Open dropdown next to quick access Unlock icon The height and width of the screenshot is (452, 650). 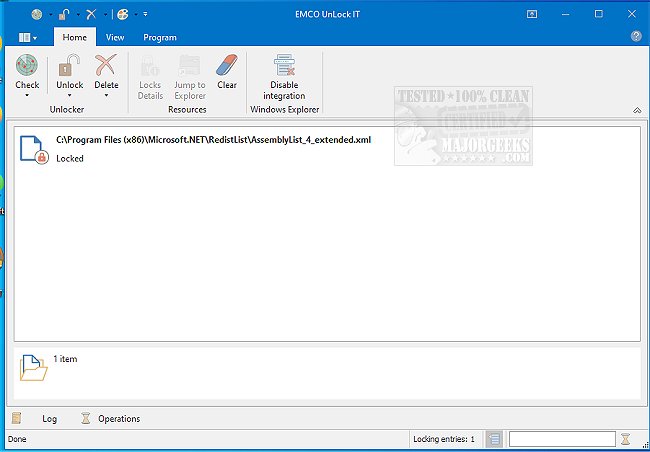point(78,15)
